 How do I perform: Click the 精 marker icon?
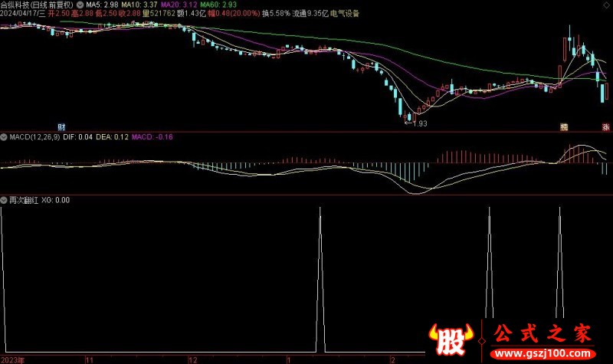[565, 126]
